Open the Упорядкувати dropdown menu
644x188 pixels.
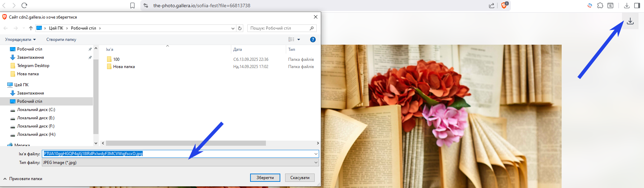(21, 40)
